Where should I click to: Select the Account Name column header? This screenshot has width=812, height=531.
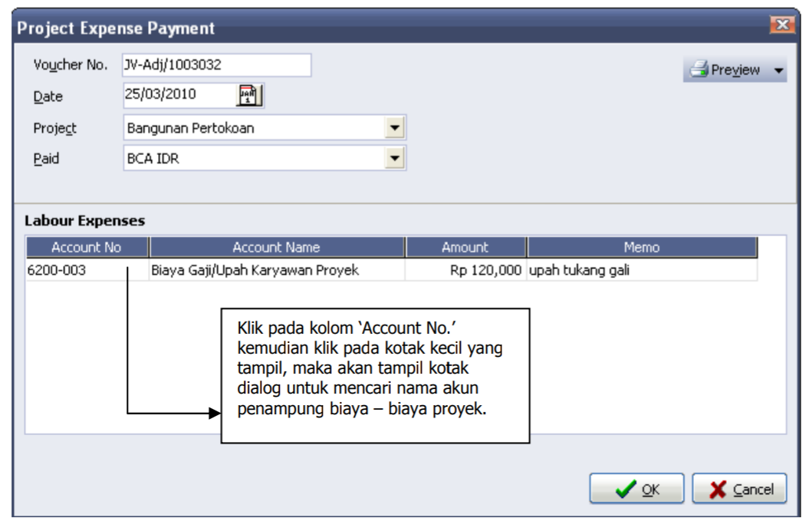[276, 247]
